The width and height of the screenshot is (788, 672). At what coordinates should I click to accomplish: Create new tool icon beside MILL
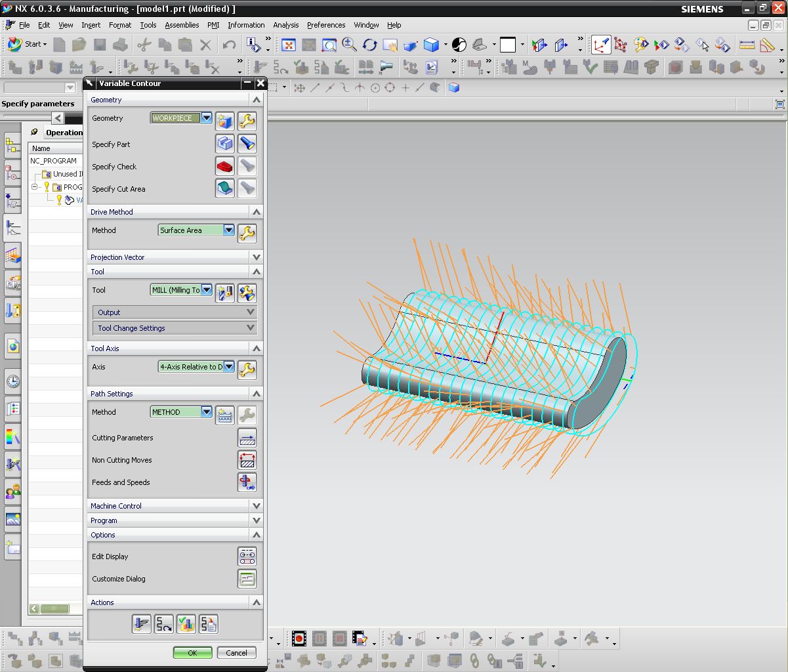225,293
